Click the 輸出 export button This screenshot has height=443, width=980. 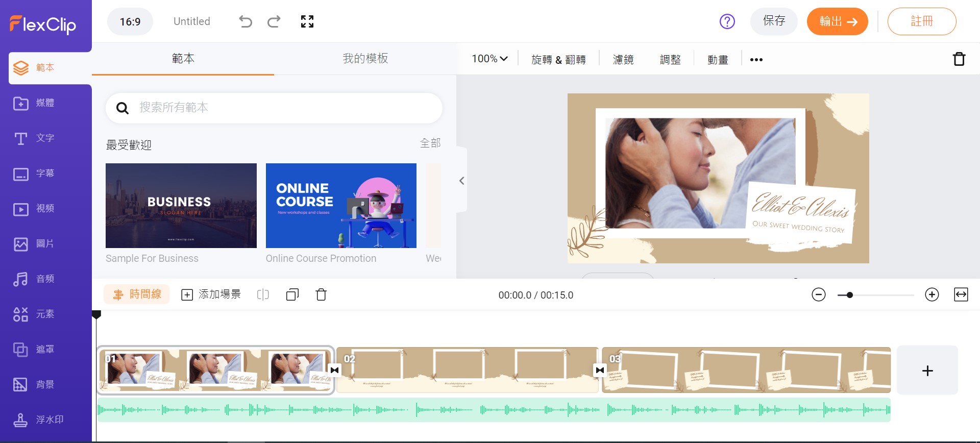pyautogui.click(x=838, y=21)
